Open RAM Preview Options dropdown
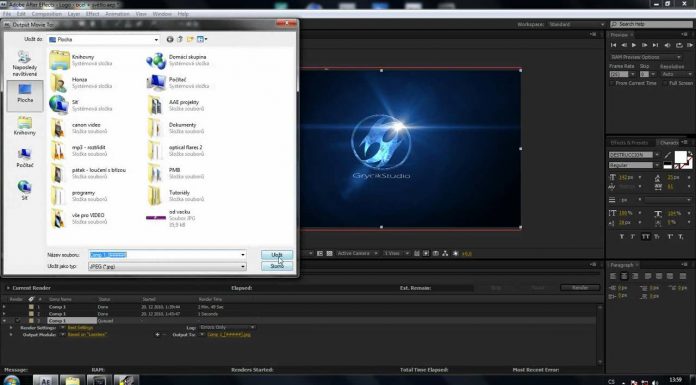 coord(645,57)
